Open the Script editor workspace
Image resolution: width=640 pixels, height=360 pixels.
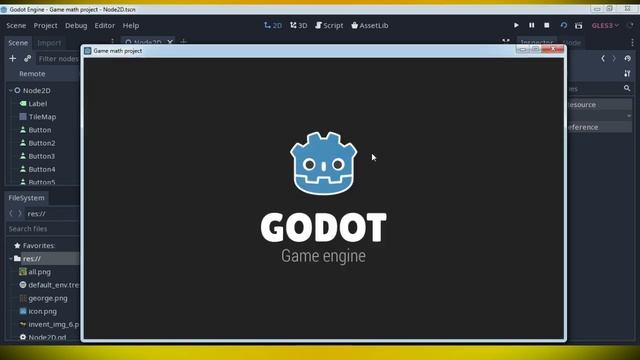pos(329,25)
